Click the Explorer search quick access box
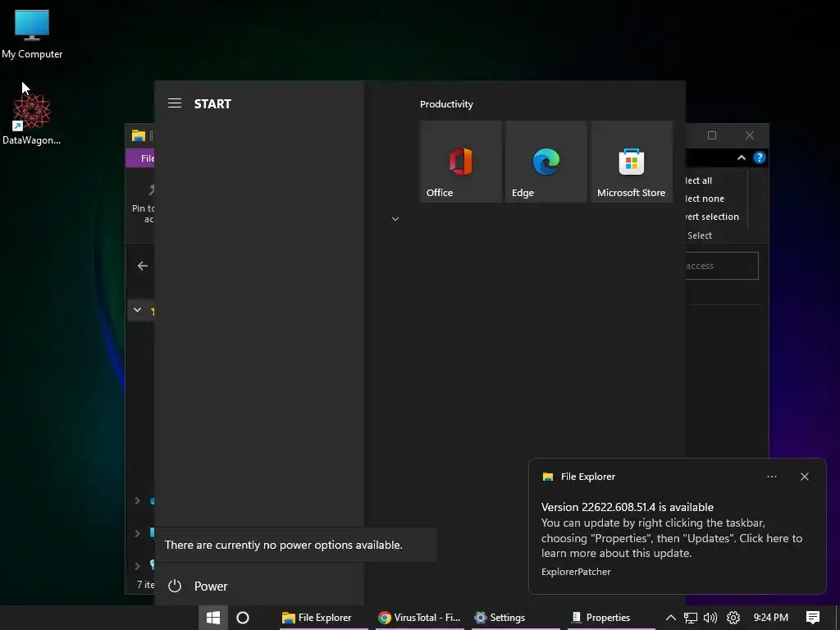This screenshot has width=840, height=630. click(722, 266)
